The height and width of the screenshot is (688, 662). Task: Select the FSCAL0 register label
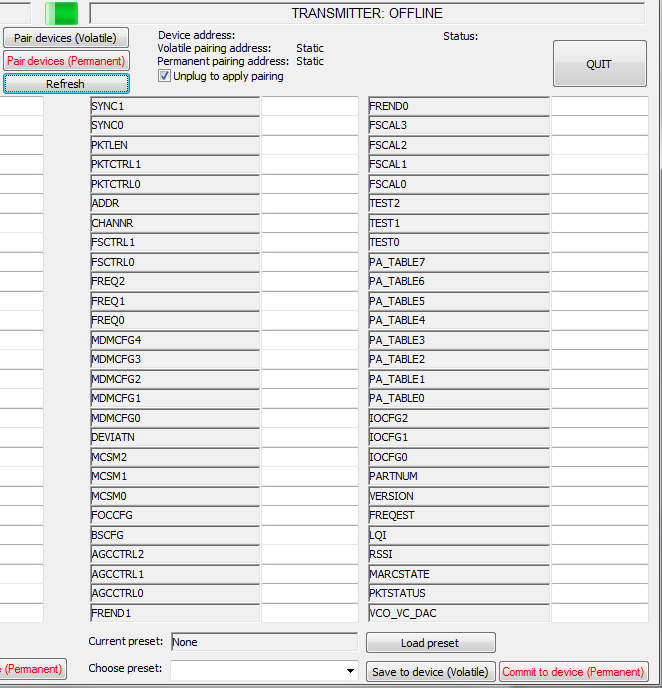(x=459, y=184)
